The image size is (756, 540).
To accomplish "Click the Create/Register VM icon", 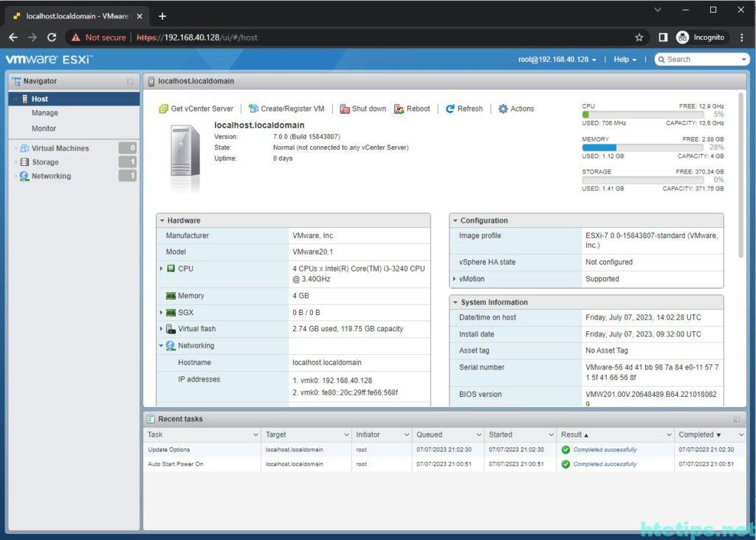I will [253, 109].
